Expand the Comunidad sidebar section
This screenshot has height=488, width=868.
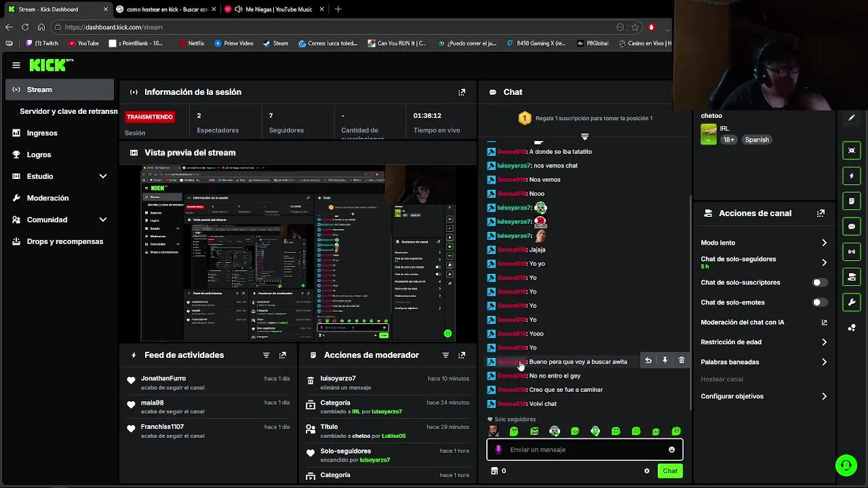coord(103,220)
